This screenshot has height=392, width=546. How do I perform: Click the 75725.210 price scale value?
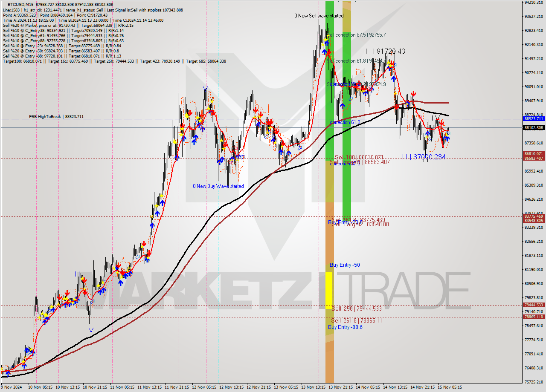click(x=534, y=382)
